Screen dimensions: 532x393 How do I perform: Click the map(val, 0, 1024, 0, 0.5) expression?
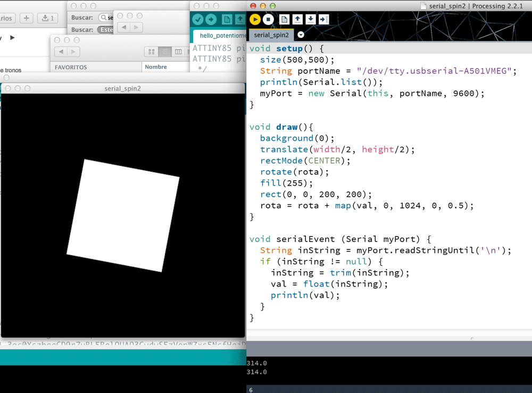[402, 205]
